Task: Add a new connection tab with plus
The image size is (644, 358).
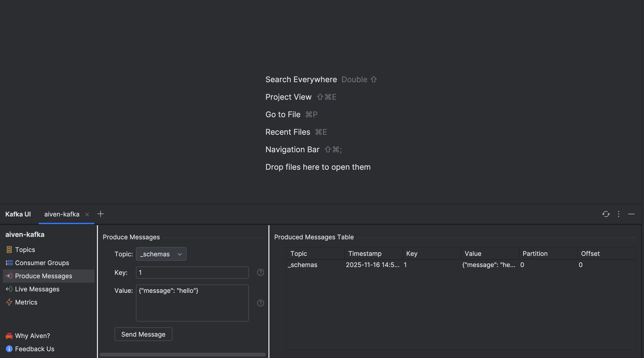Action: 101,214
